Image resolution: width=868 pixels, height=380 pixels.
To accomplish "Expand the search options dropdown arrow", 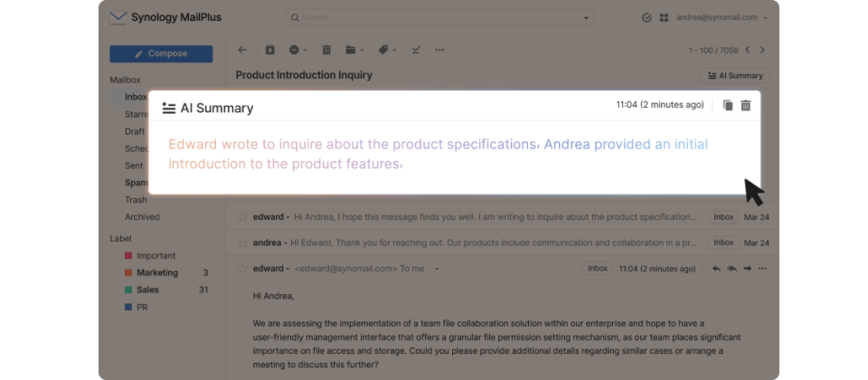I will coord(586,17).
